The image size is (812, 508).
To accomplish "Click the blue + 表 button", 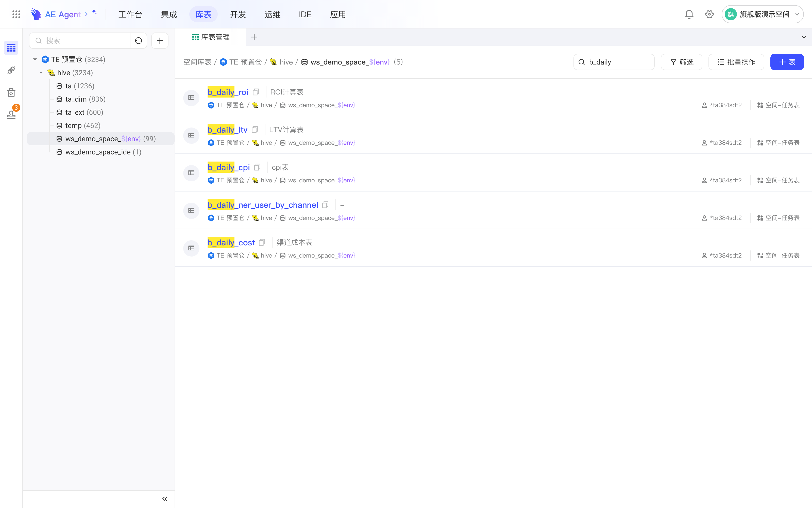I will [787, 62].
